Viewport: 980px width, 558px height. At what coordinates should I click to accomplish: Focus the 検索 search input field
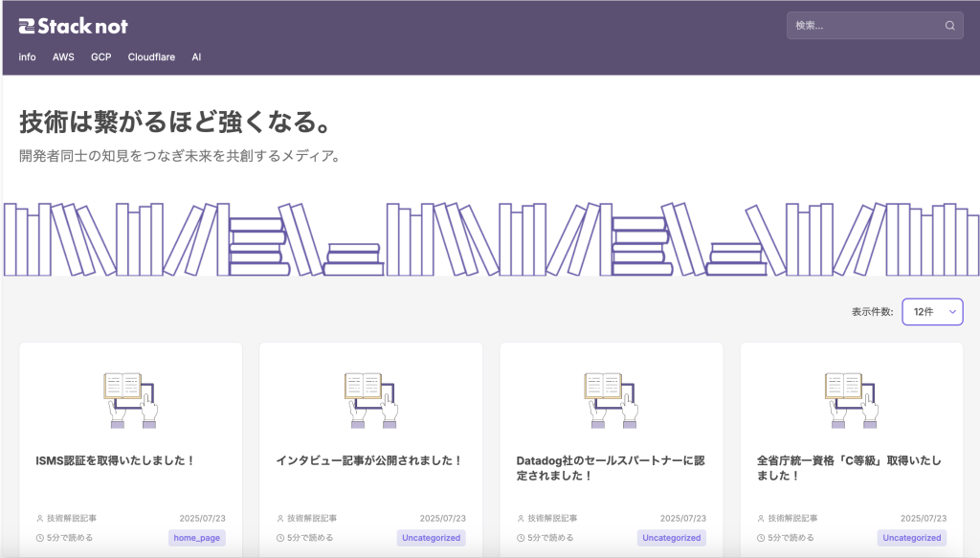pos(861,26)
